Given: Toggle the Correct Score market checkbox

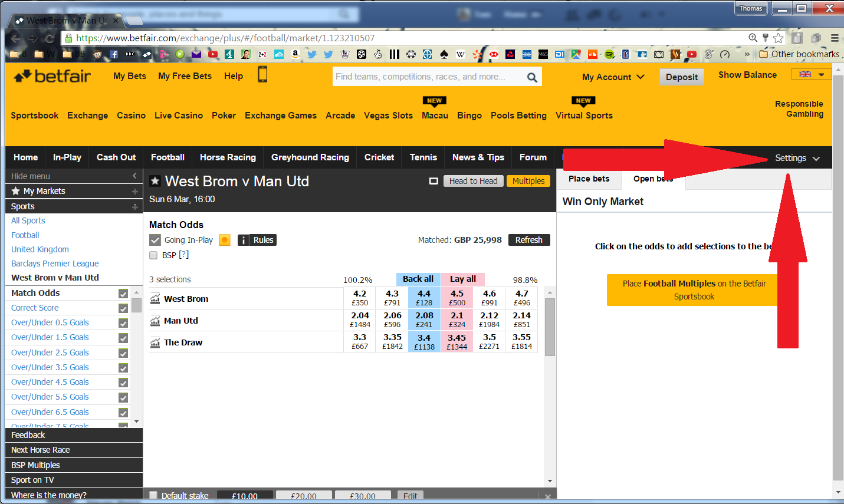Looking at the screenshot, I should tap(123, 308).
